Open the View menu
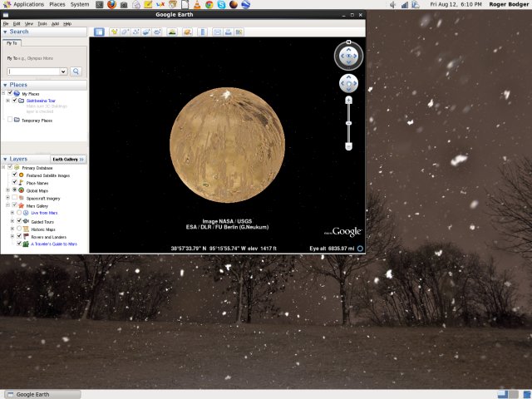 pos(29,24)
